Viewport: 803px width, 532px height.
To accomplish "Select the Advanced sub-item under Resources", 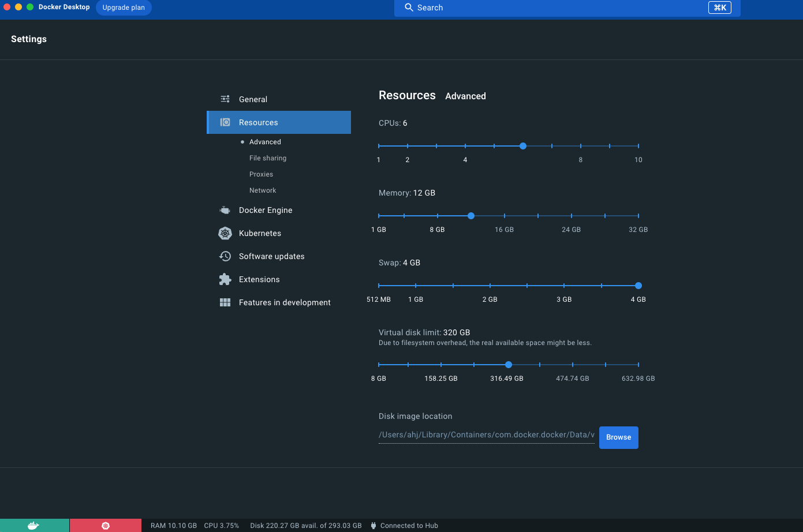I will click(x=265, y=142).
